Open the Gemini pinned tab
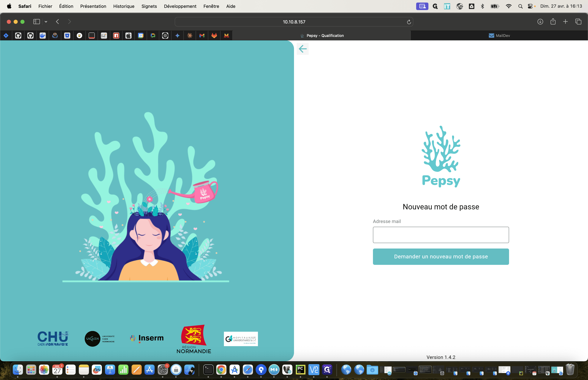This screenshot has height=380, width=588. click(177, 36)
